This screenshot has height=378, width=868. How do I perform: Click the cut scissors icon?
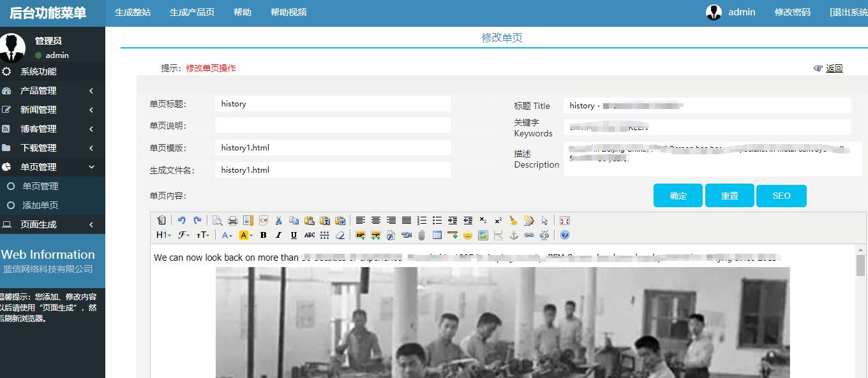coord(278,221)
